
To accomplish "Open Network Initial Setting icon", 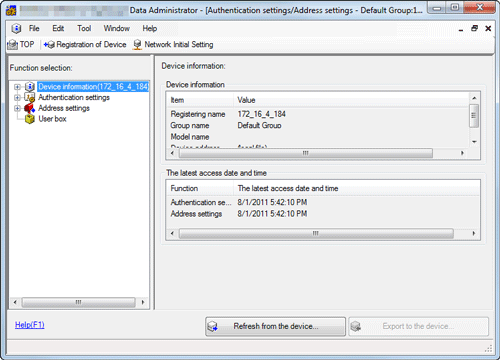I will click(137, 44).
